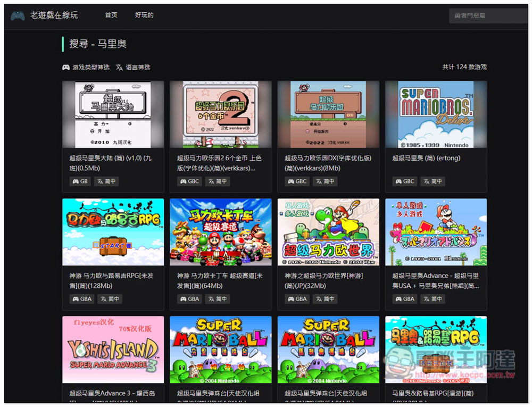Click GBA tag under 马力欧卡丁车

(190, 299)
